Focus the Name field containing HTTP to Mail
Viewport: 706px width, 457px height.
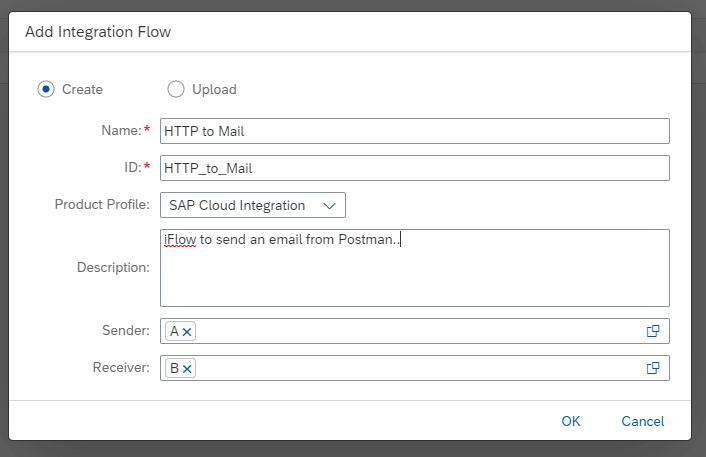point(415,131)
